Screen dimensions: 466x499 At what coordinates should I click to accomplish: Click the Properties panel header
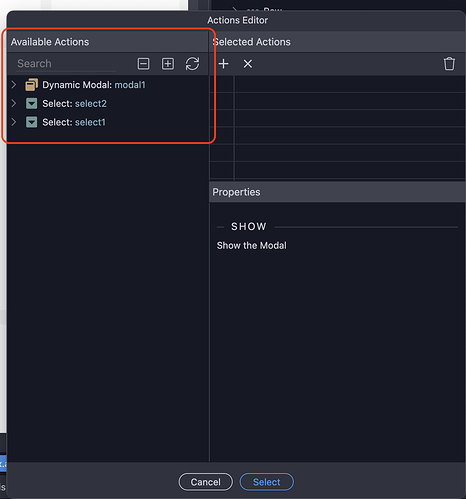[x=337, y=192]
